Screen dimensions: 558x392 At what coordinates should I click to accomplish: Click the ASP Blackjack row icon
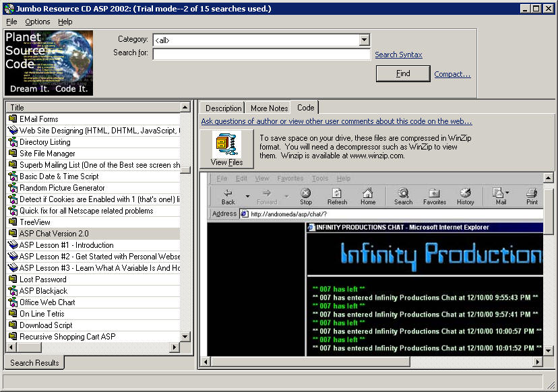pyautogui.click(x=13, y=290)
